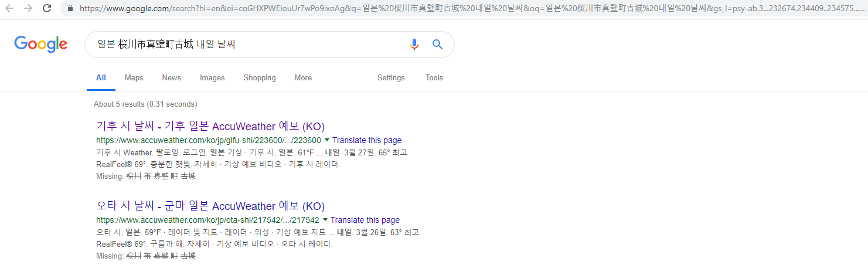Switch to the Images tab
The height and width of the screenshot is (275, 868).
tap(212, 78)
